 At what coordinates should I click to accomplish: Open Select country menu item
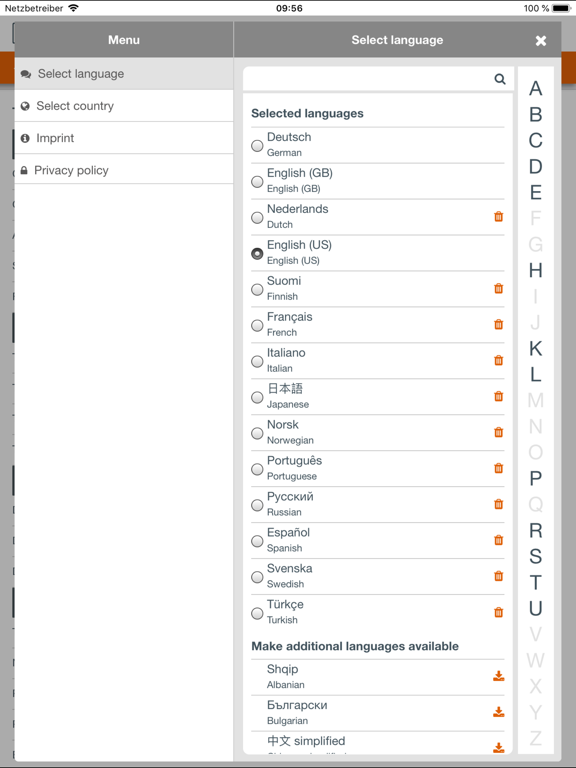pyautogui.click(x=124, y=106)
